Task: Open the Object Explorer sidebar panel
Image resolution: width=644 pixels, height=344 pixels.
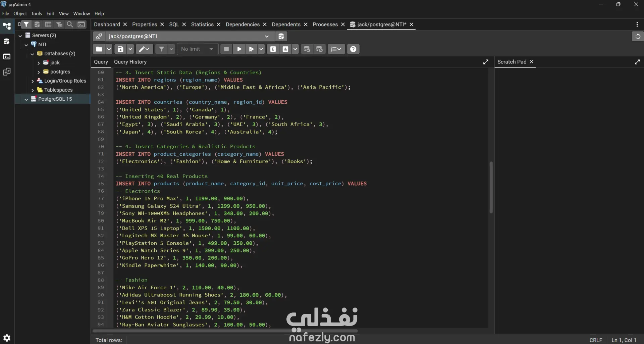Action: (7, 26)
